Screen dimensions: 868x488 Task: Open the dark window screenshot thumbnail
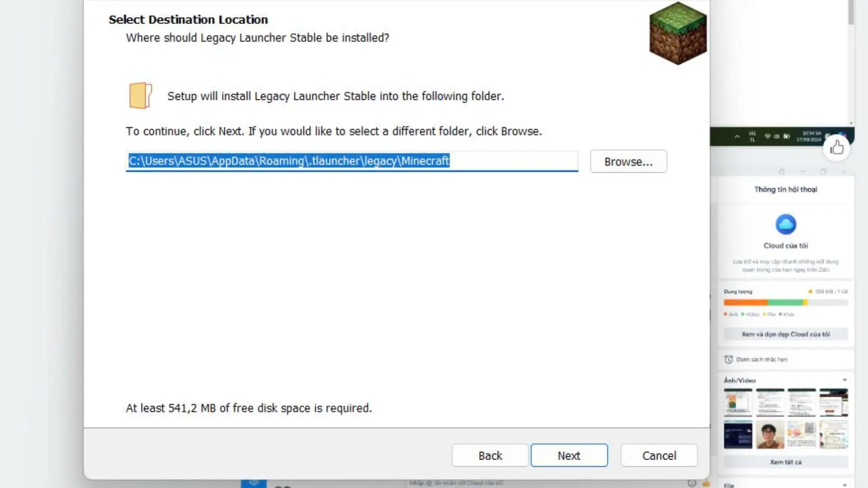[x=834, y=402]
